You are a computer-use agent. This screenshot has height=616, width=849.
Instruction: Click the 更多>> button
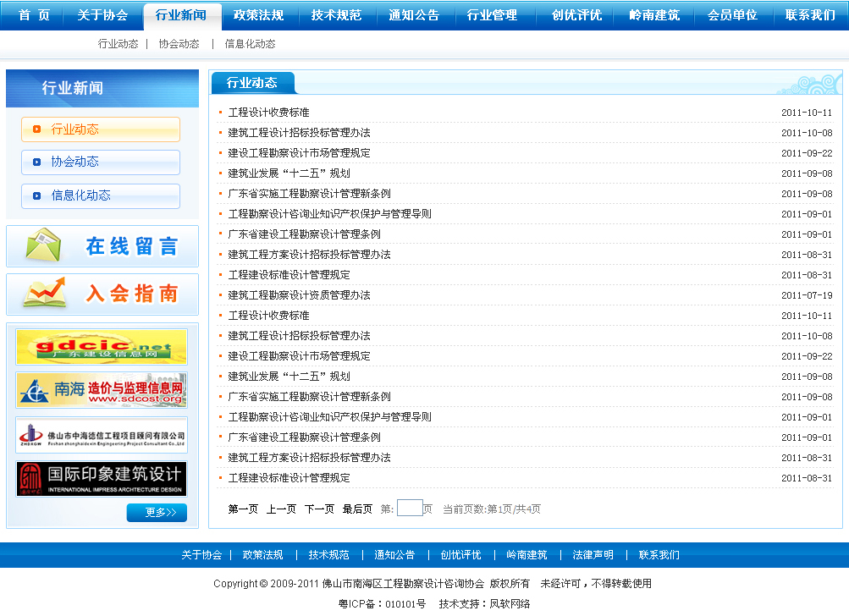tap(157, 513)
